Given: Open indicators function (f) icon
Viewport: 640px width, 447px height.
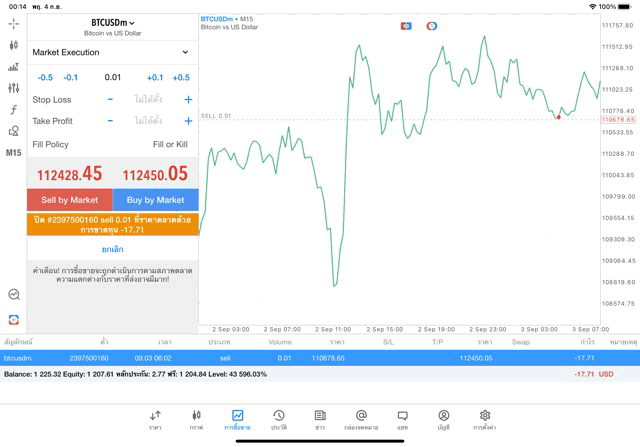Looking at the screenshot, I should 14,110.
